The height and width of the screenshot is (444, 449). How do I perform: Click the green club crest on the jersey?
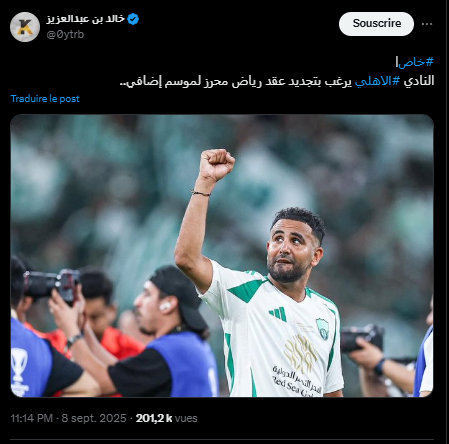(322, 329)
